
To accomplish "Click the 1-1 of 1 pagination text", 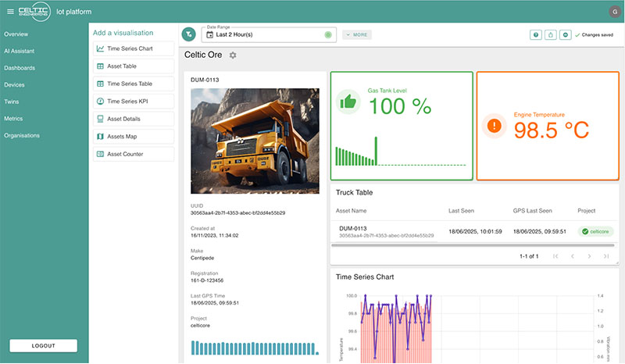I will [529, 256].
